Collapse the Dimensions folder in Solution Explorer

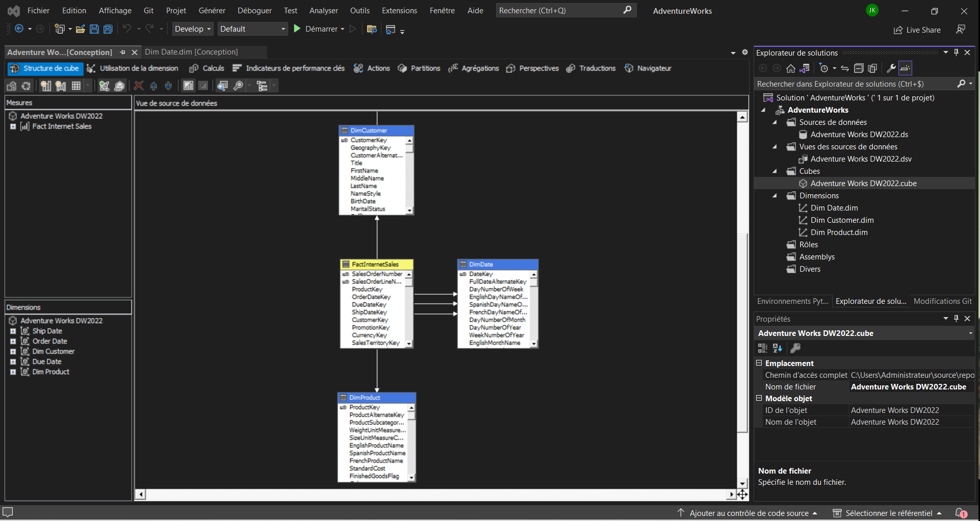pos(775,196)
